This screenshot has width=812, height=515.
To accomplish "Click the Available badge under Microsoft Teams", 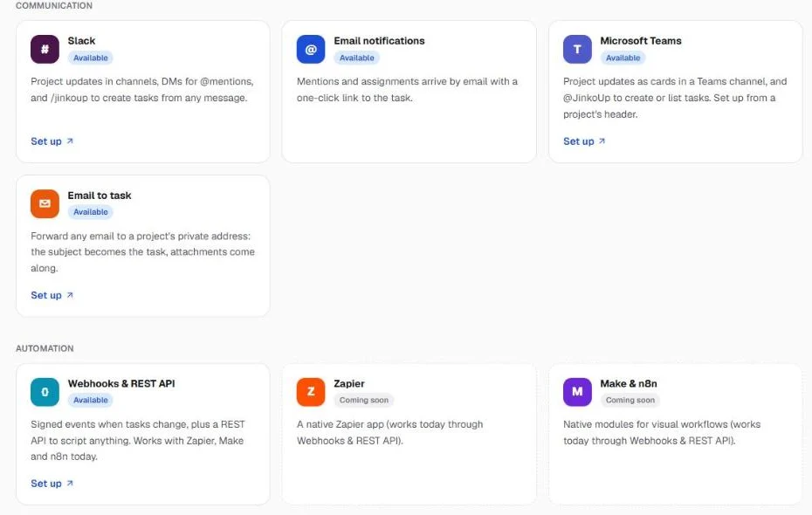I will 623,58.
